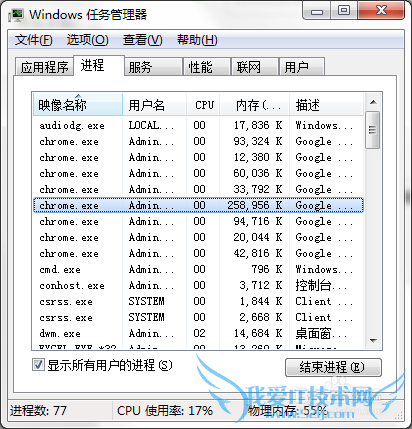
Task: Click scrollbar up arrow in process list
Action: pyautogui.click(x=373, y=102)
